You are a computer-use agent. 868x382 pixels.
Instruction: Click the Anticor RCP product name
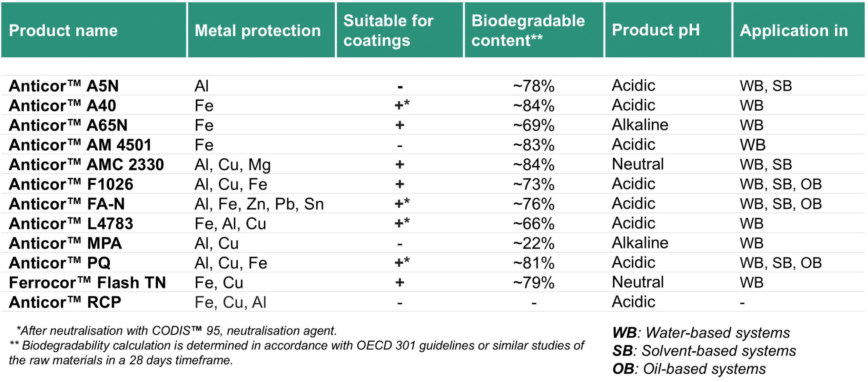[x=65, y=302]
